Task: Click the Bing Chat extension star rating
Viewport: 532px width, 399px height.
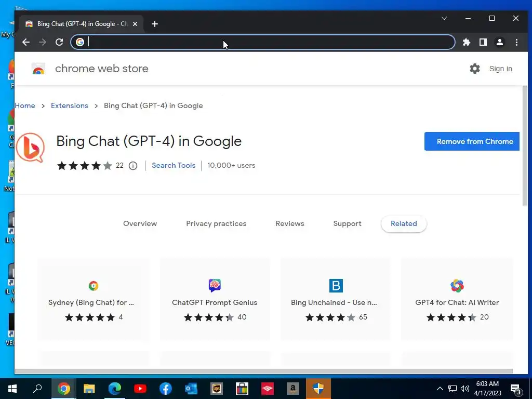Action: [x=85, y=166]
